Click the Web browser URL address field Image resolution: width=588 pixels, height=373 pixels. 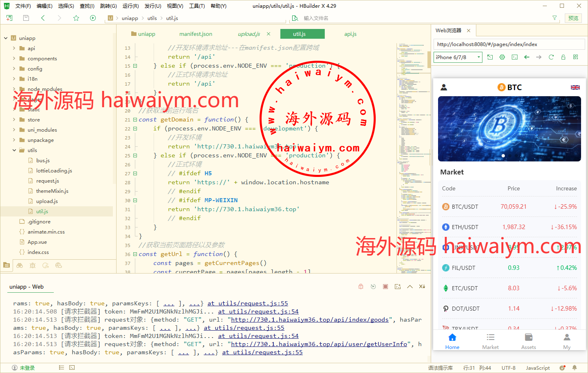(x=509, y=44)
